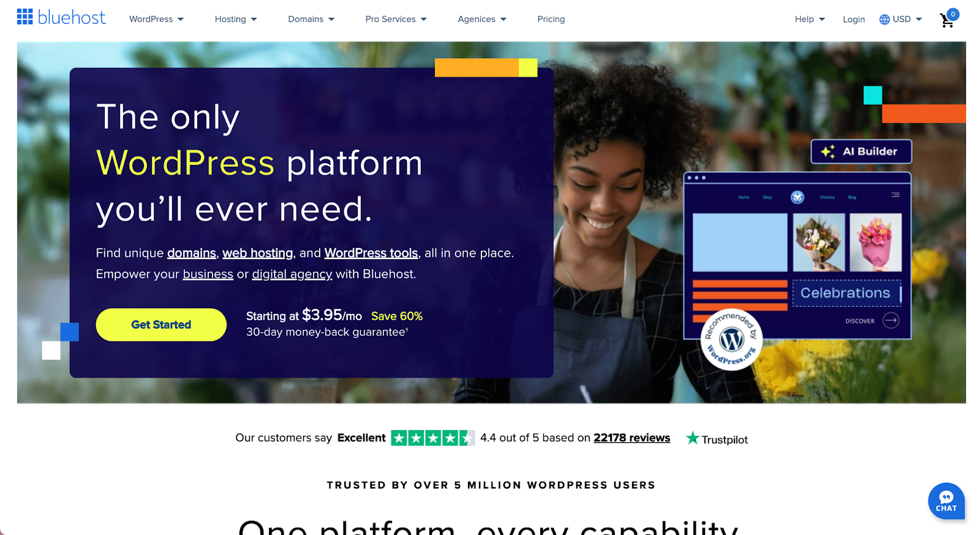Viewport: 980px width, 535px height.
Task: Open the USD currency selector
Action: click(900, 19)
